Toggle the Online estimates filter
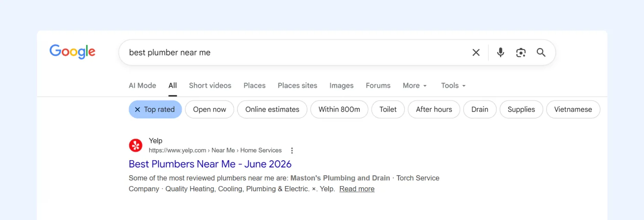Viewport: 644px width, 220px height. click(x=272, y=110)
